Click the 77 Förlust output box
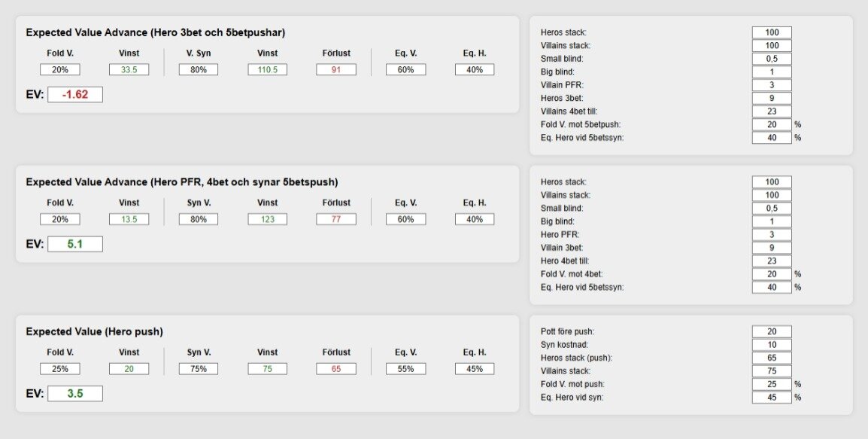 click(336, 220)
